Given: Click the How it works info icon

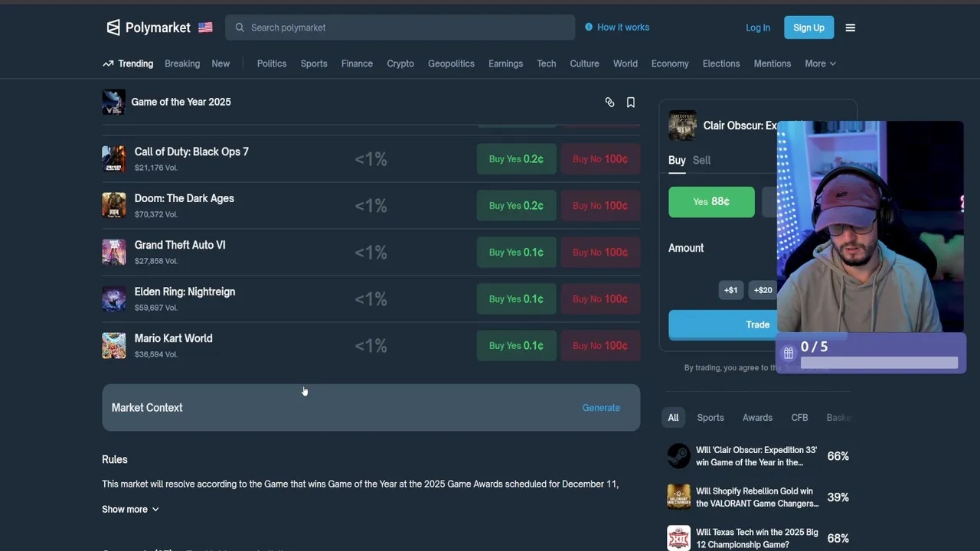Looking at the screenshot, I should [x=589, y=27].
